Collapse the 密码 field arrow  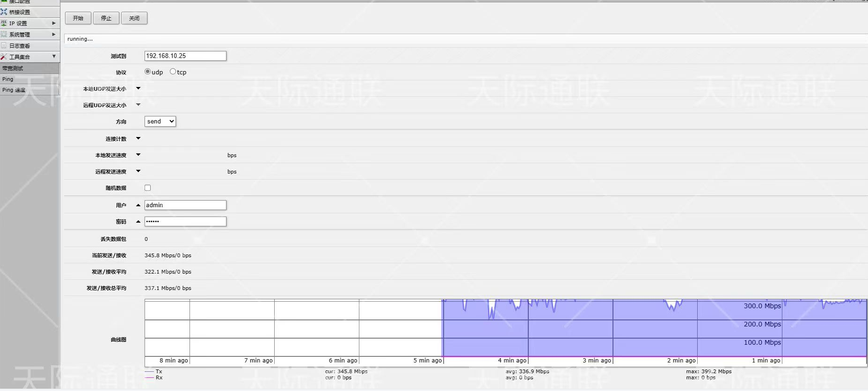tap(138, 221)
